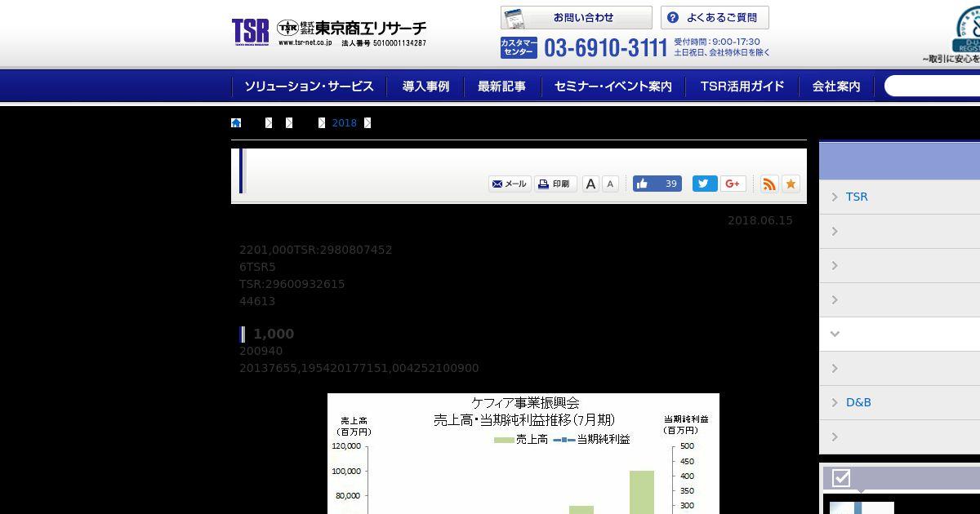Follow the 2018 breadcrumb link
The image size is (980, 514).
click(344, 122)
